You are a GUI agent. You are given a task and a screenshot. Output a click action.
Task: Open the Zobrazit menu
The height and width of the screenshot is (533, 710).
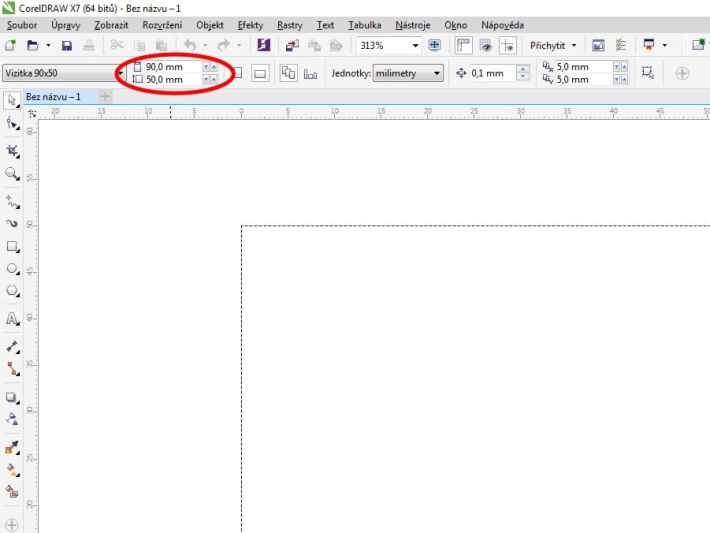point(111,25)
